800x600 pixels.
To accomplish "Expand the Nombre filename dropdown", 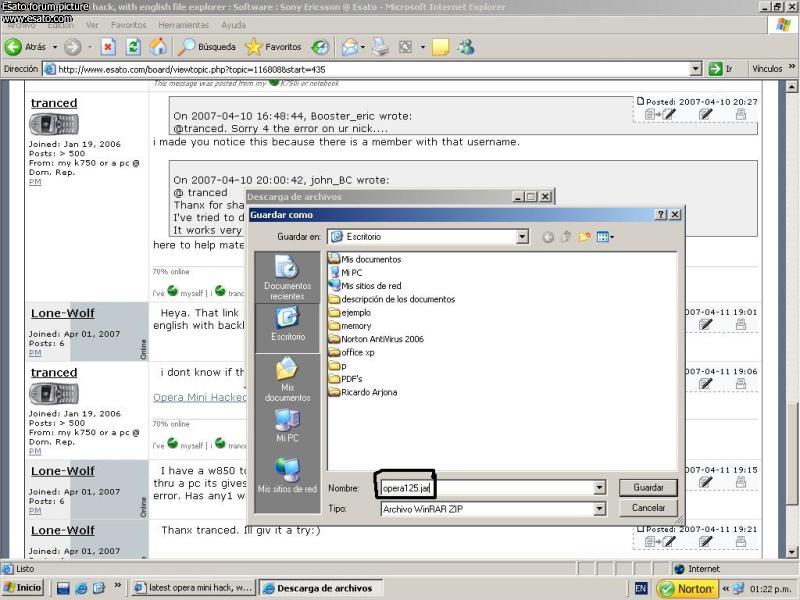I will coord(599,488).
